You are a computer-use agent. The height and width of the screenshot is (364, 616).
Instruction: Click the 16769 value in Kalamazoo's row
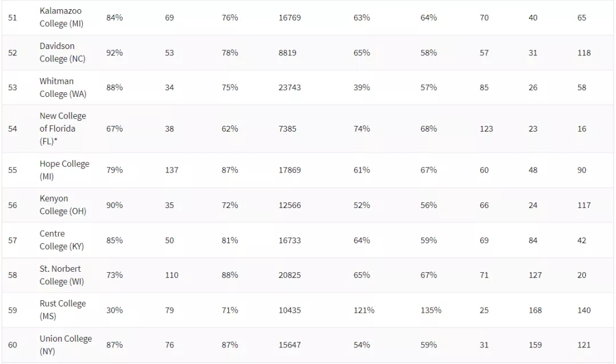289,18
